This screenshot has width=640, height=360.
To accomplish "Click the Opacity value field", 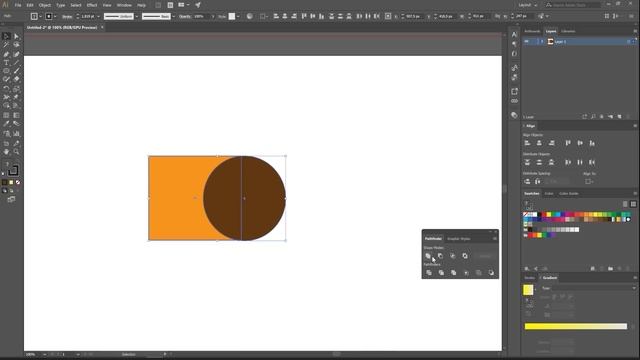I will 201,16.
